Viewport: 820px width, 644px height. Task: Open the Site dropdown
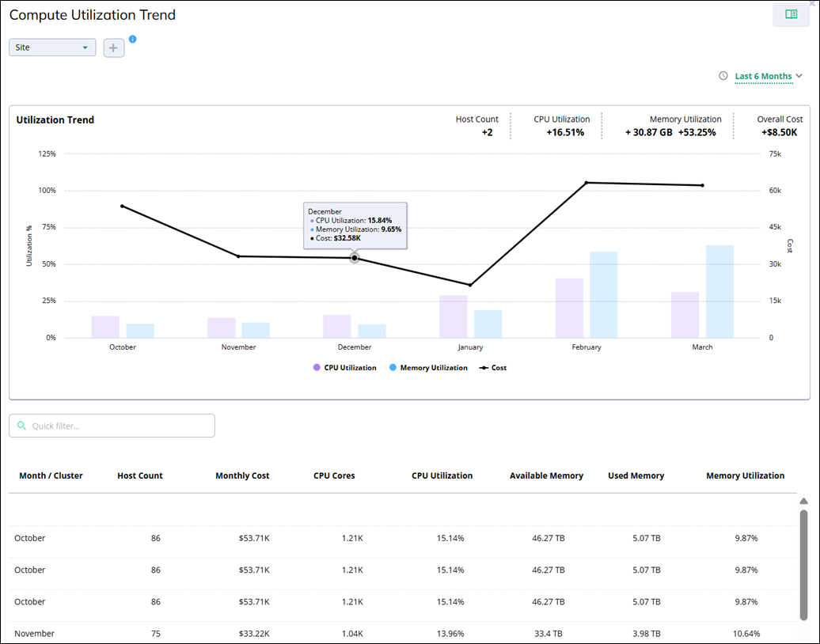(52, 47)
